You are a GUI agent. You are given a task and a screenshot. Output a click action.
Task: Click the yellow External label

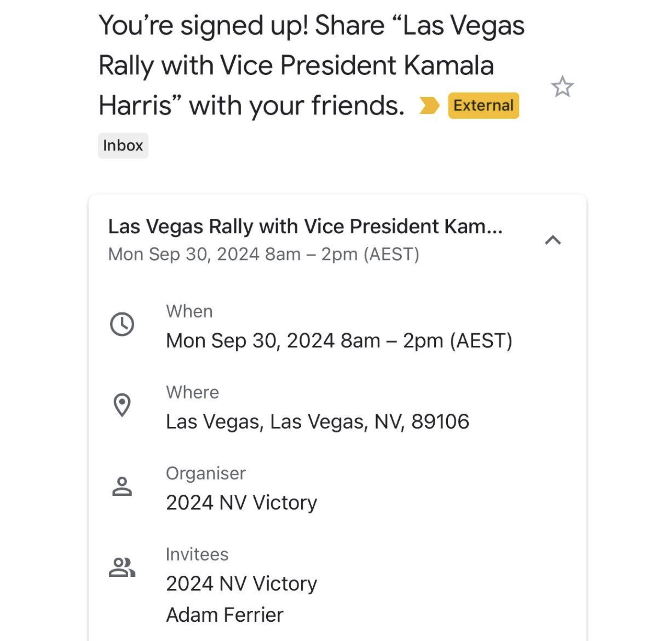point(483,105)
